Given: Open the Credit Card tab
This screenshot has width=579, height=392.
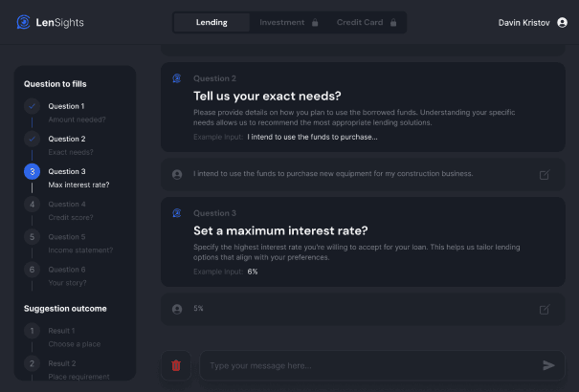Looking at the screenshot, I should coord(360,22).
